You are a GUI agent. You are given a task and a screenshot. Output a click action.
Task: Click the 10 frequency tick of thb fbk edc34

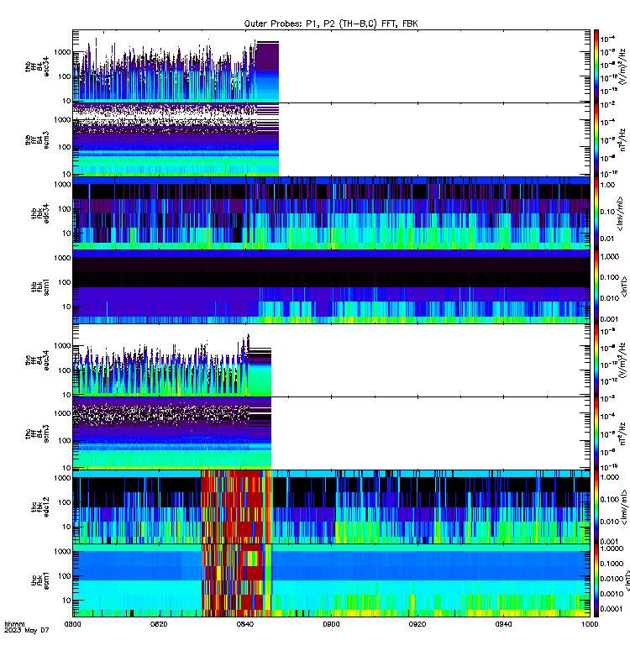(66, 234)
